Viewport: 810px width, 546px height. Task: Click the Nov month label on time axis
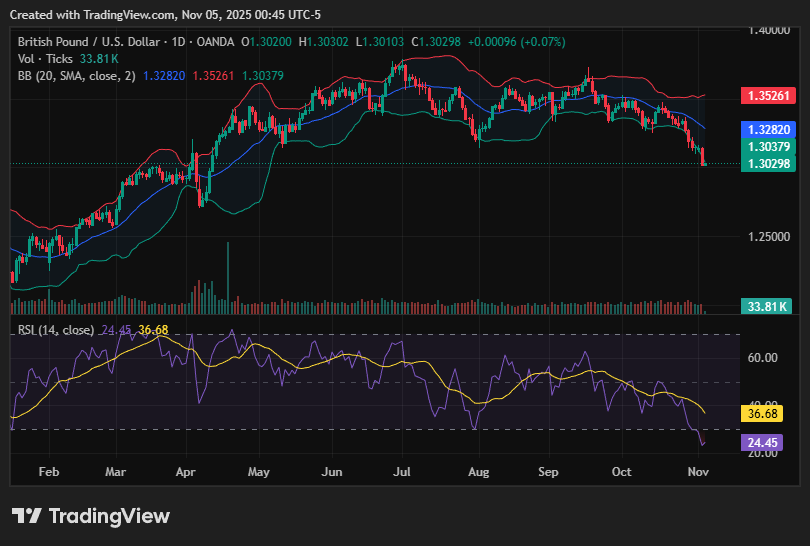pos(697,470)
